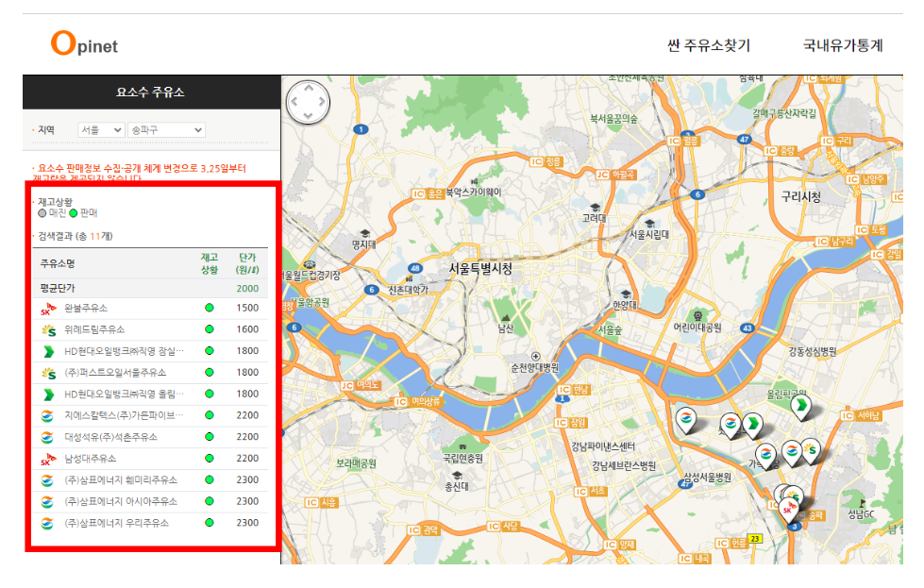Open HD현대오일뱅크㈜직영 잠실 station entry

click(x=124, y=351)
